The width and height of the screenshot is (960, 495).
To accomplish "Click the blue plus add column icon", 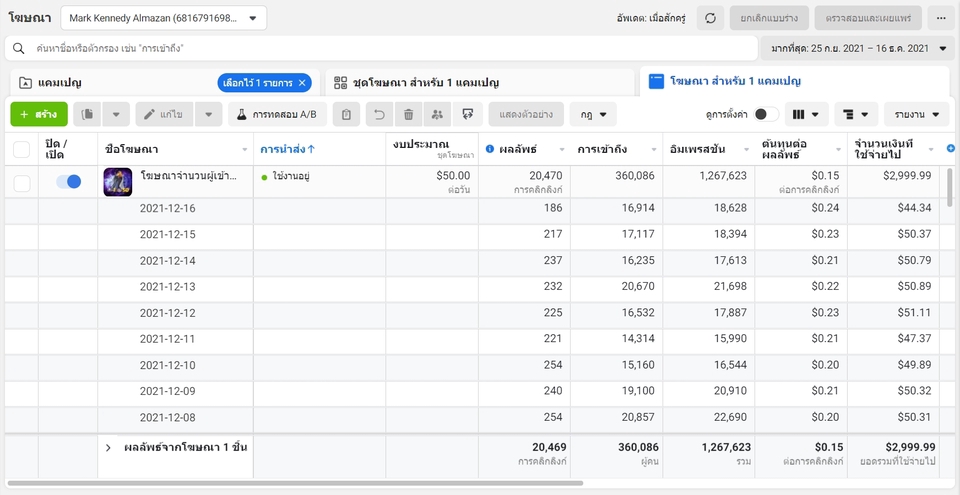I will 951,148.
